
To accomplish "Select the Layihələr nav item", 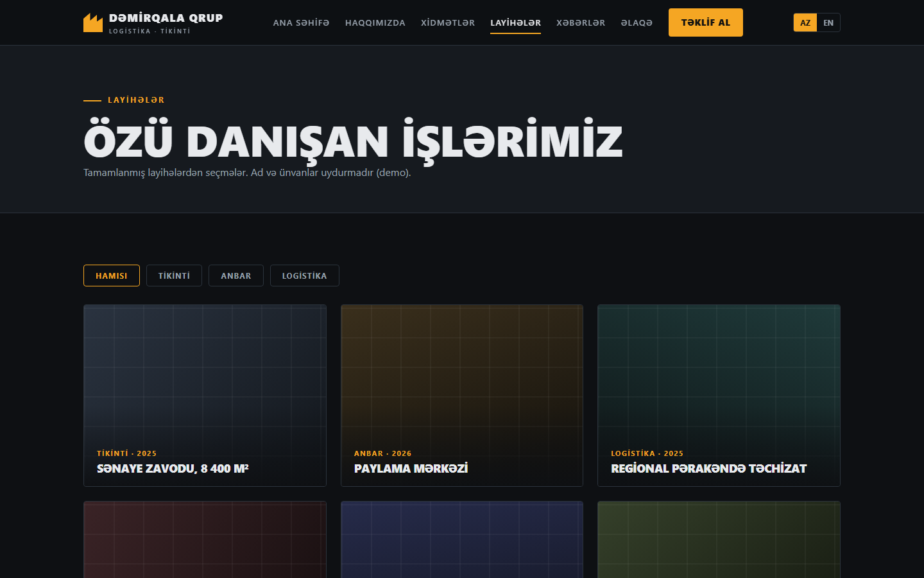I will [515, 22].
